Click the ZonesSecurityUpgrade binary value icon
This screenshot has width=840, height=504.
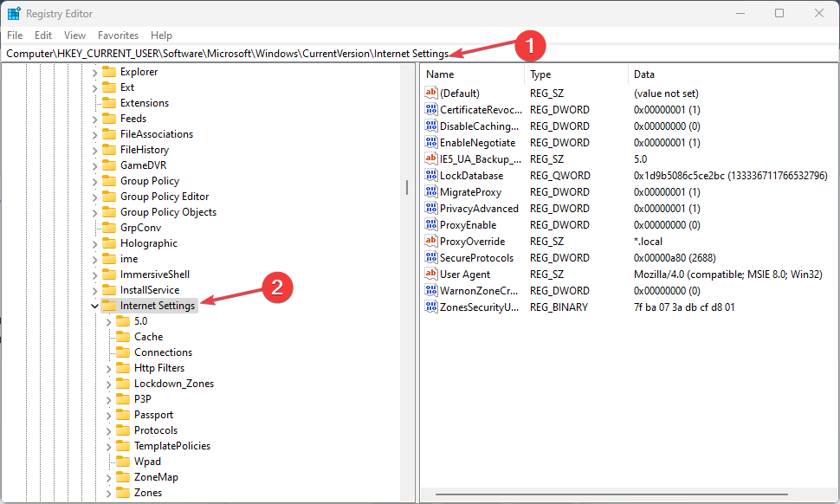(431, 307)
